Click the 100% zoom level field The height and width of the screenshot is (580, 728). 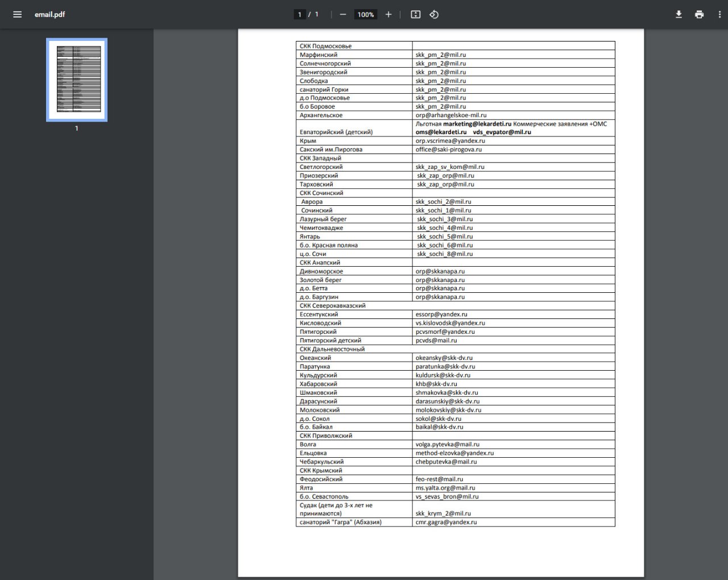click(x=366, y=14)
